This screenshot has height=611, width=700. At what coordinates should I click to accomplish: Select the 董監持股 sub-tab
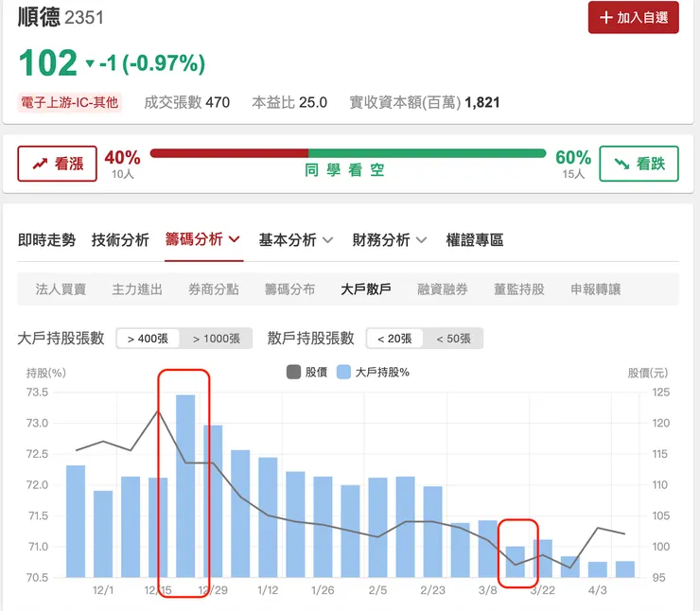point(519,289)
